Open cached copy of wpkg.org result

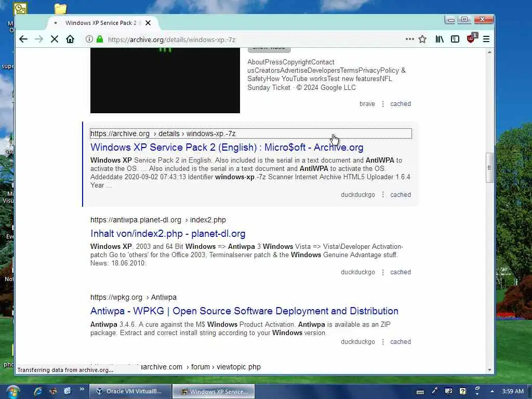pyautogui.click(x=401, y=342)
